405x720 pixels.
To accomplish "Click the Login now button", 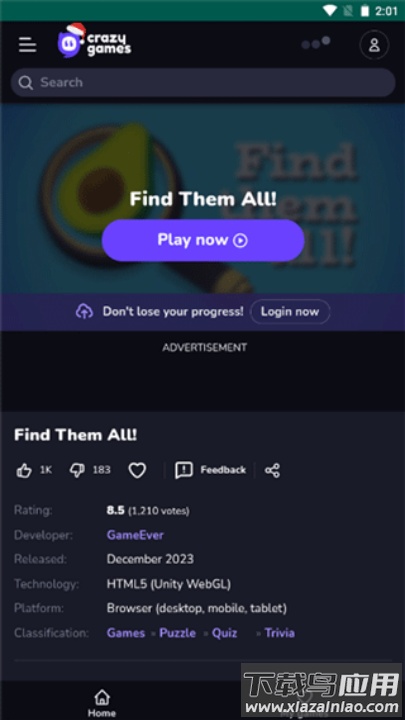I will (x=290, y=312).
